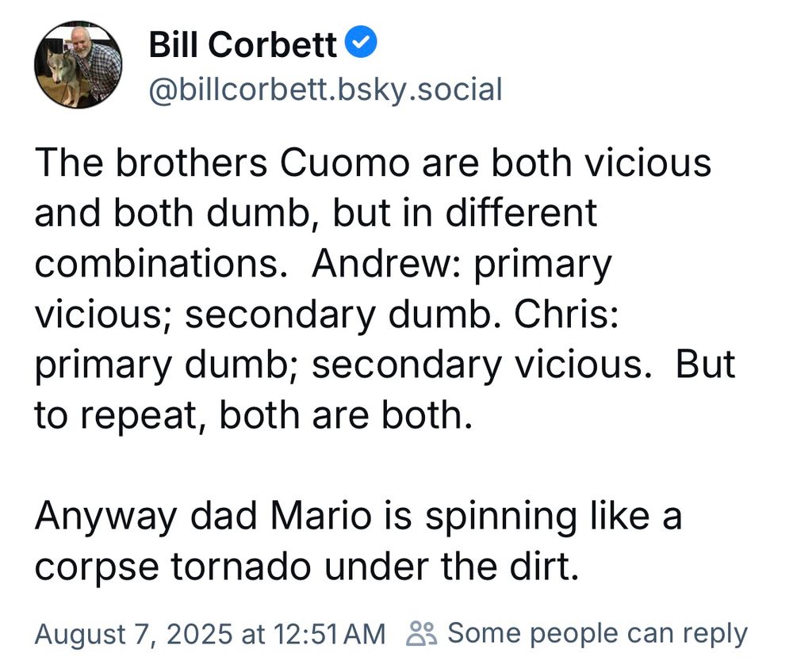This screenshot has width=793, height=672.
Task: Click the name "Mario" in the post
Action: click(x=322, y=517)
